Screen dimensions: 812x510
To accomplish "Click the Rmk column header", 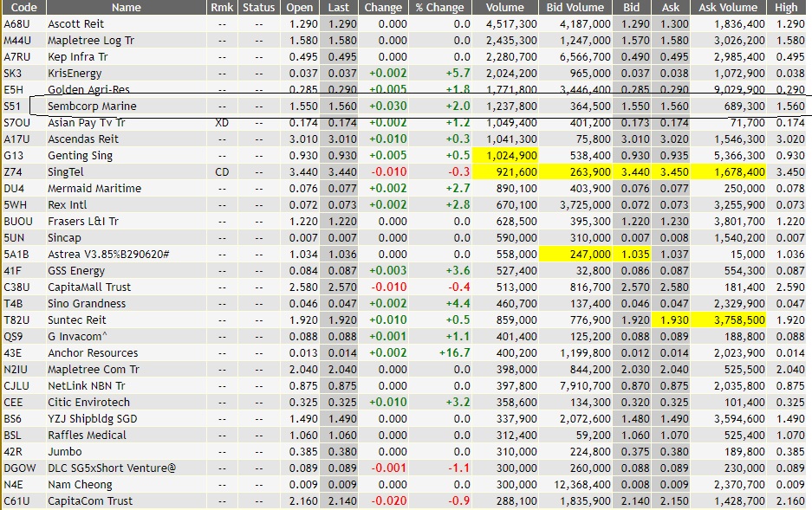I will 222,7.
